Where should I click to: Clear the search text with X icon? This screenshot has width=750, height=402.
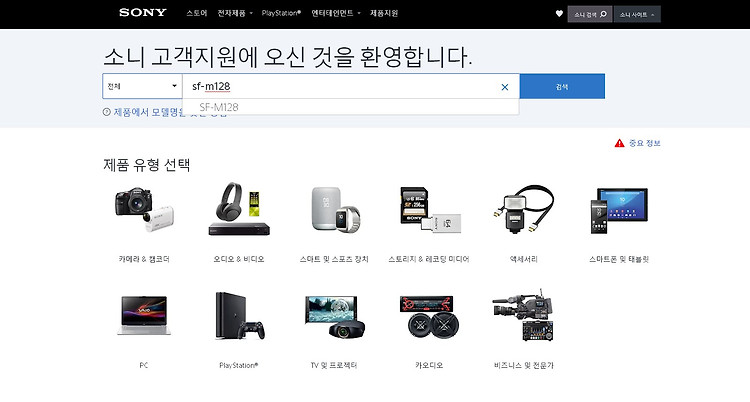(x=505, y=87)
